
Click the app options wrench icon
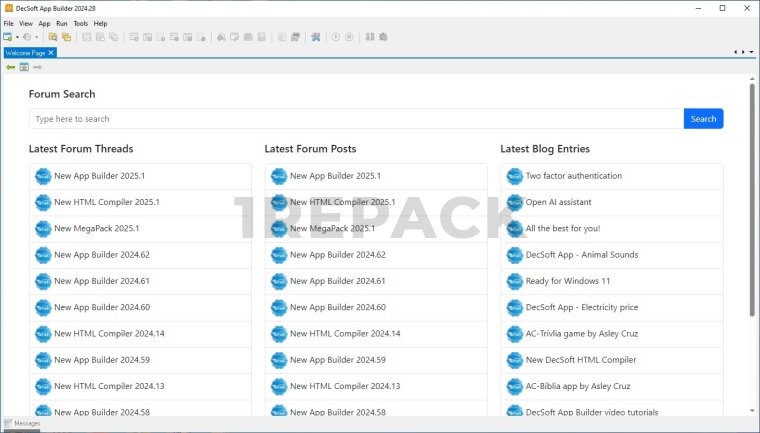pos(315,37)
